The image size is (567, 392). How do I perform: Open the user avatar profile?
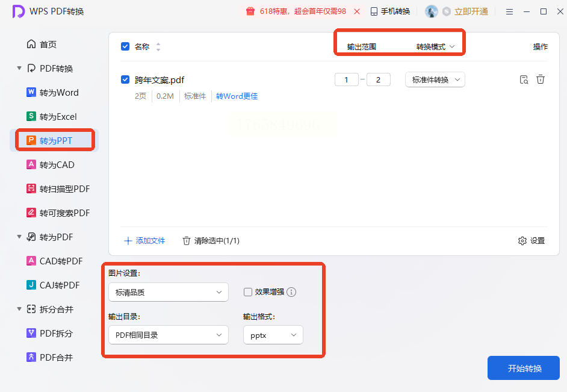coord(432,11)
